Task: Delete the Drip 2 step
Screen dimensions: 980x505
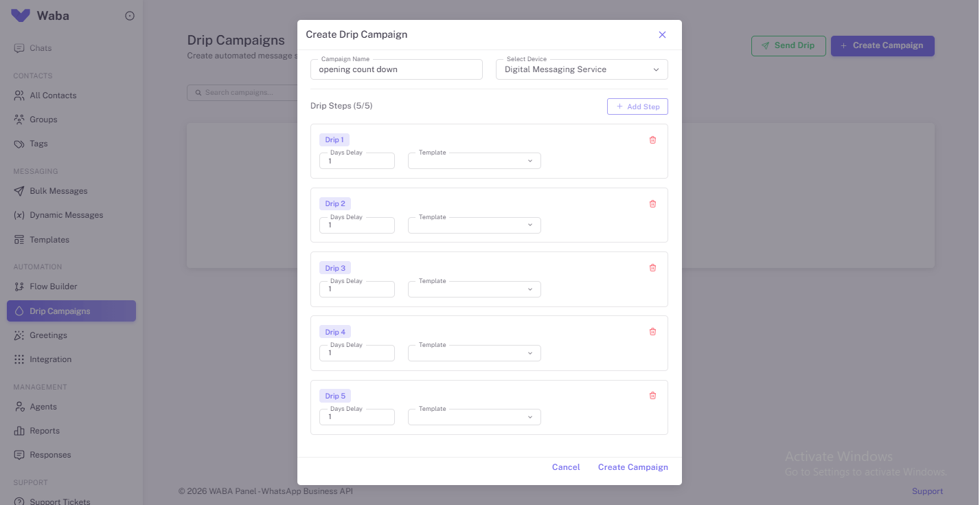Action: pos(652,204)
